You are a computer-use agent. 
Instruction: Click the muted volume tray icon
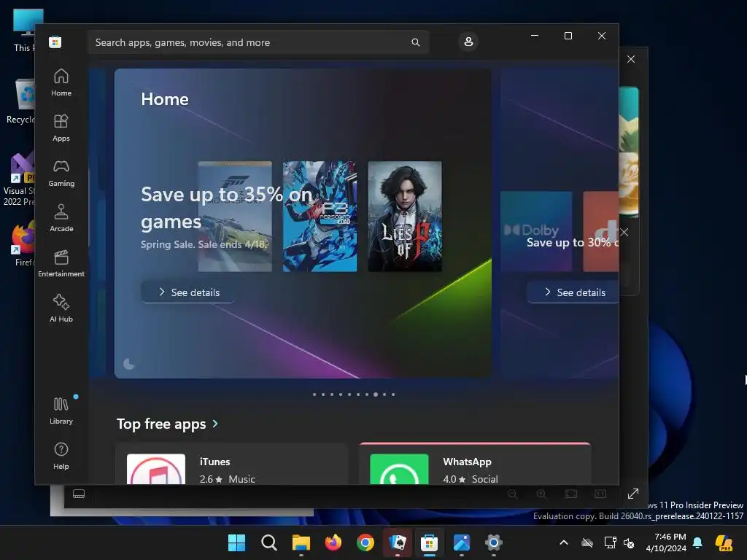[629, 542]
